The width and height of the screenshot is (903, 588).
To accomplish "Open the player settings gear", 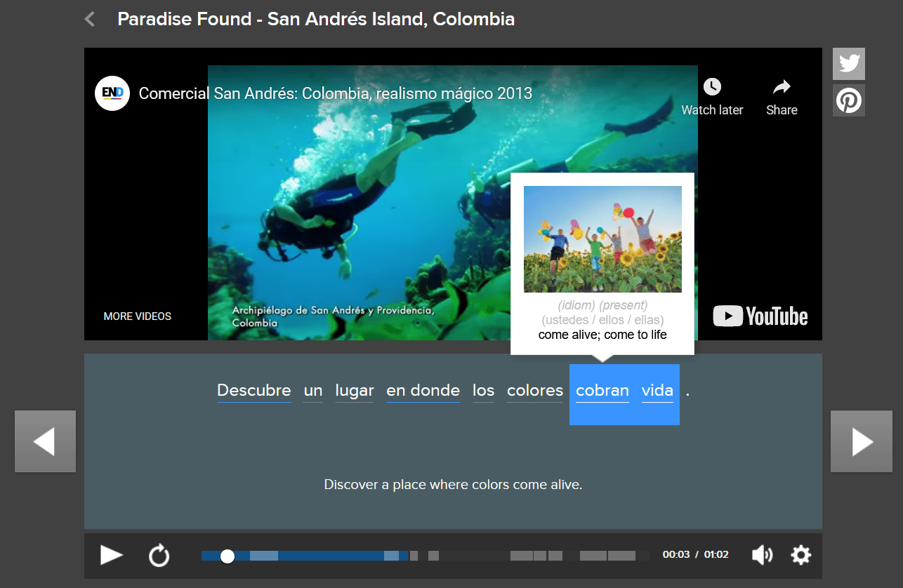I will pyautogui.click(x=800, y=555).
